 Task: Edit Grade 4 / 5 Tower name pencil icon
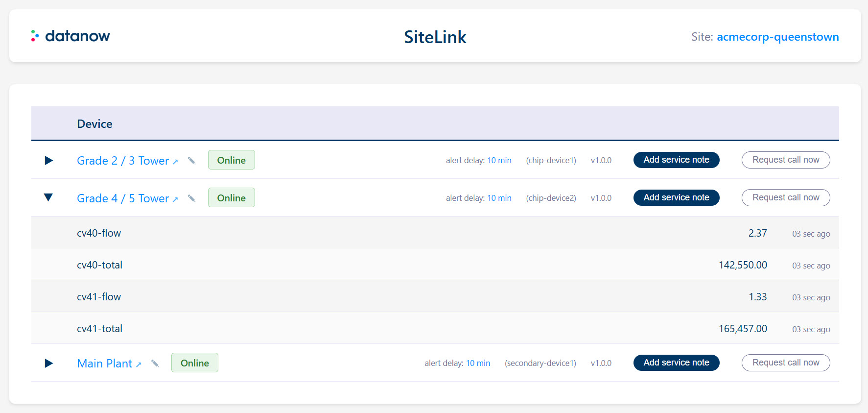coord(191,198)
